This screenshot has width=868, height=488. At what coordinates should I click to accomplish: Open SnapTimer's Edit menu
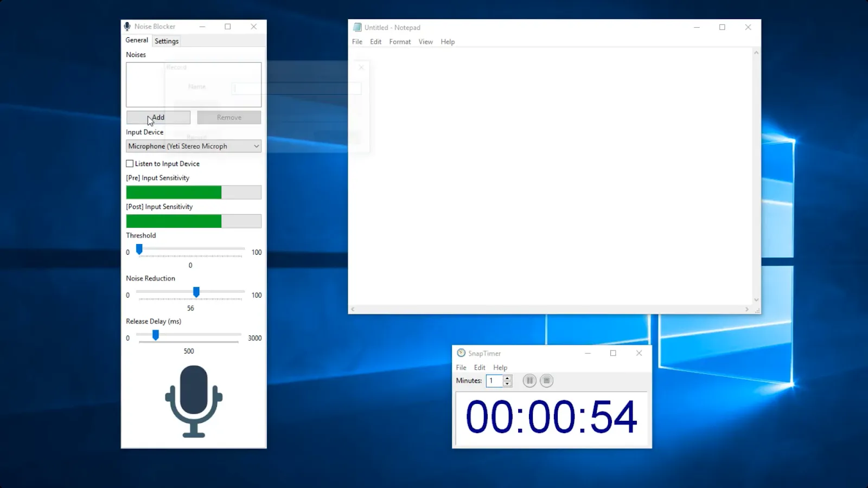(480, 368)
